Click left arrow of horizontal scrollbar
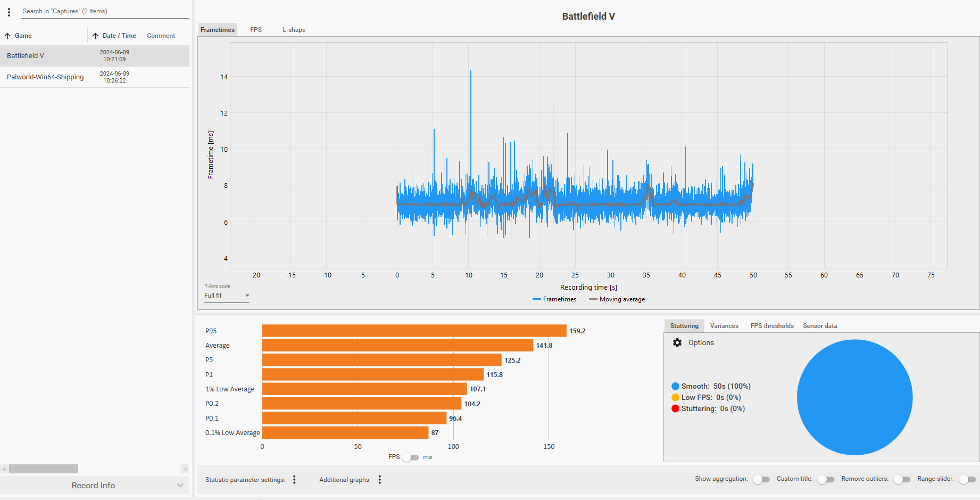980x500 pixels. point(4,469)
